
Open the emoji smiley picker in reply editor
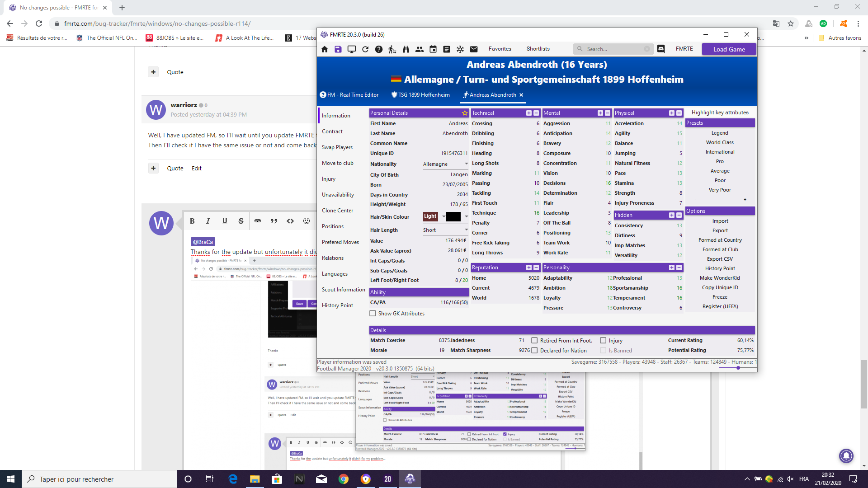(307, 221)
